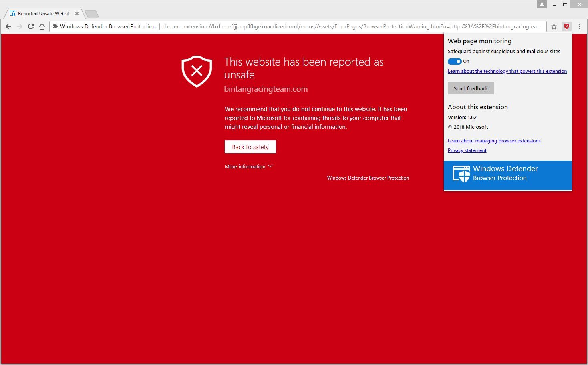
Task: Click Windows Defender Browser Protection footer text
Action: coord(368,178)
